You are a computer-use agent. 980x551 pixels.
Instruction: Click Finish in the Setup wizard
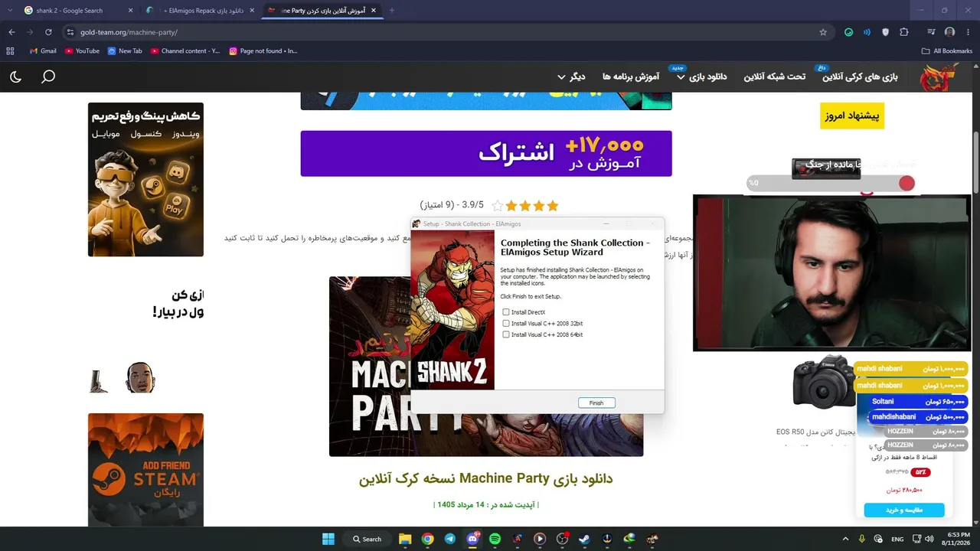596,403
